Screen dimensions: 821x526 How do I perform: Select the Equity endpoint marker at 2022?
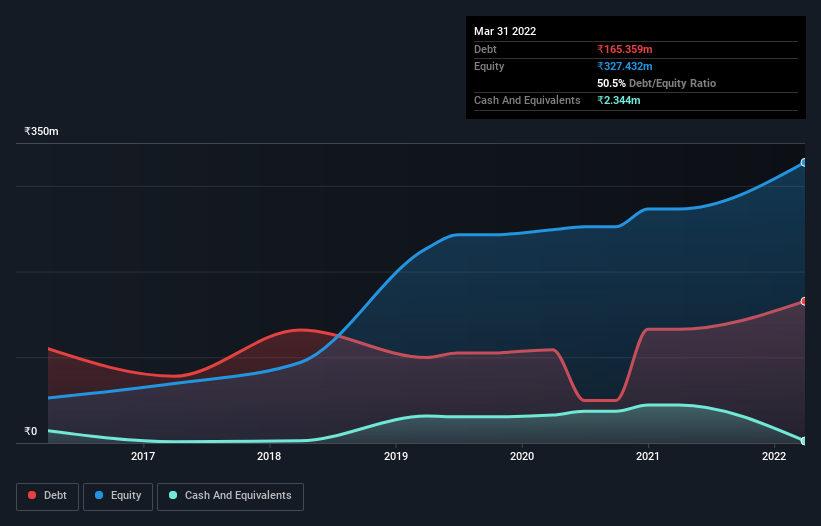804,163
